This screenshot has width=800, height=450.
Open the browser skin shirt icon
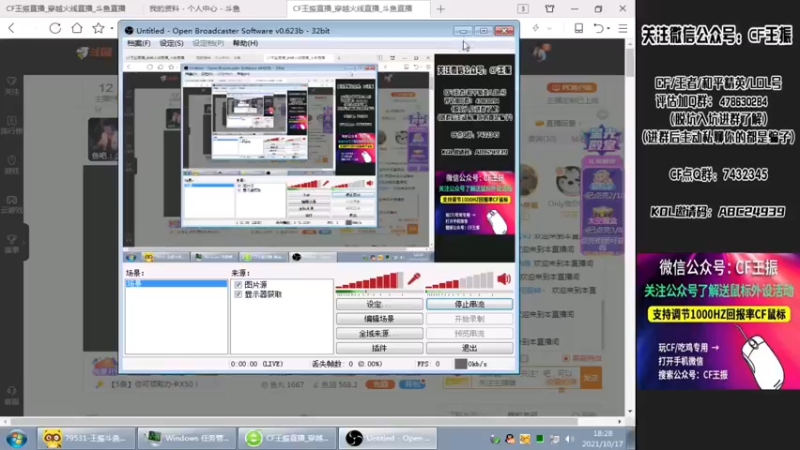[x=549, y=9]
